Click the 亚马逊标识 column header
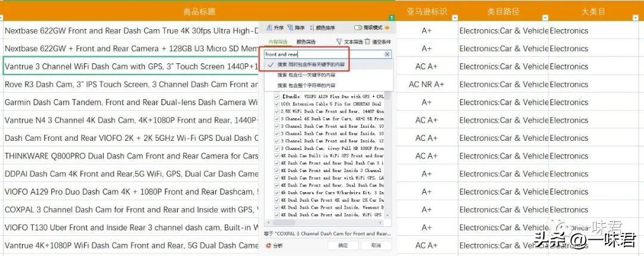 click(x=427, y=11)
